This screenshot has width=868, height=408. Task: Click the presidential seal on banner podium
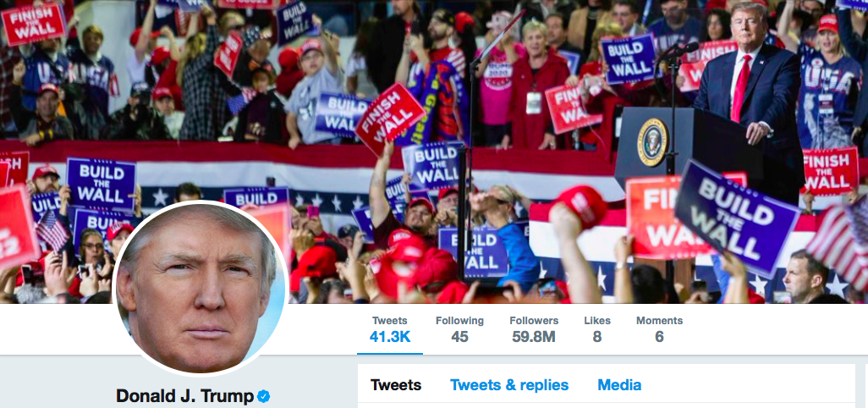[x=652, y=142]
